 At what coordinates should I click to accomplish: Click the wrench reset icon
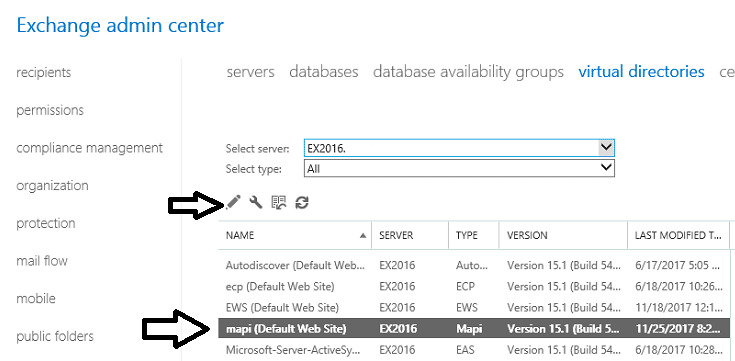[256, 203]
